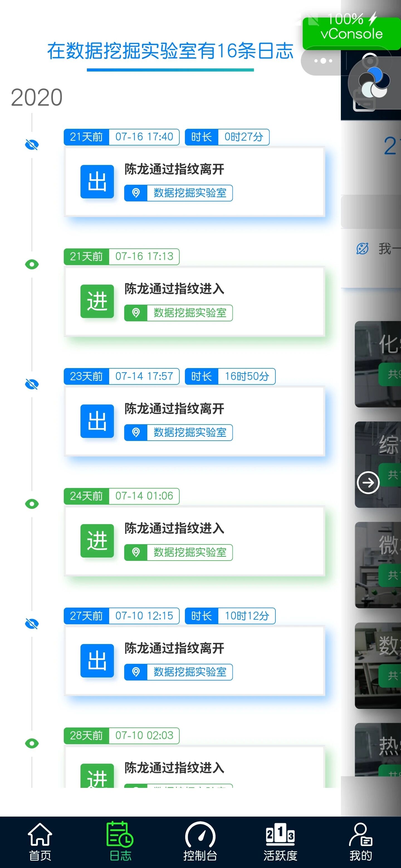Tap the planet icon beside 我一 text
This screenshot has width=401, height=868.
click(363, 249)
